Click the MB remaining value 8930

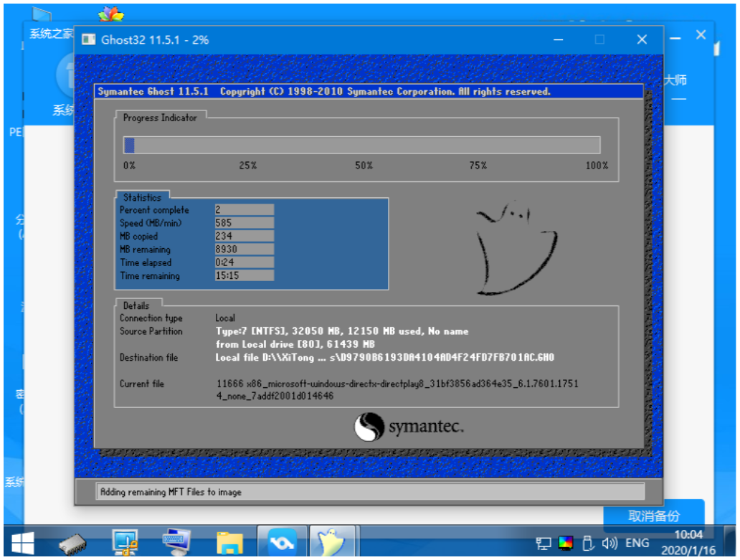point(244,249)
